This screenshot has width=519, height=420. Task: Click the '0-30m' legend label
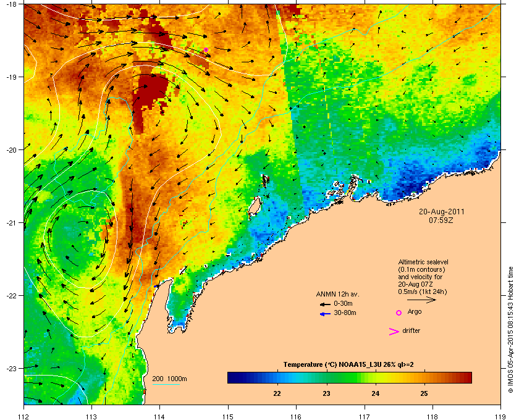pyautogui.click(x=344, y=303)
